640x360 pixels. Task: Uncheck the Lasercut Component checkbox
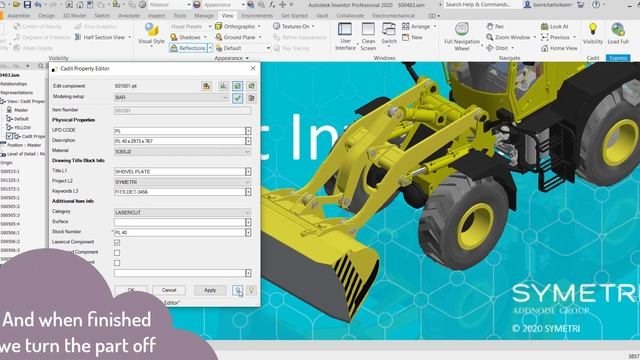[117, 243]
